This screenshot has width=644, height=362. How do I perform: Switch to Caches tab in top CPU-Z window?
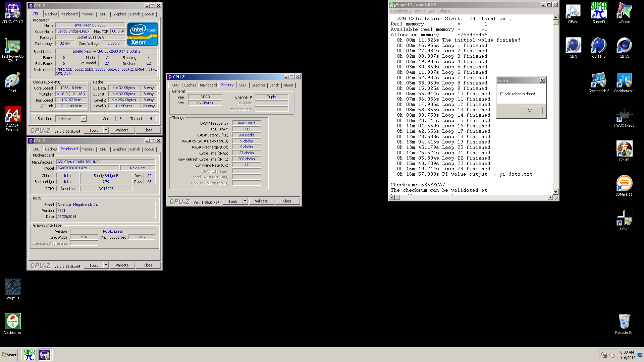click(51, 14)
